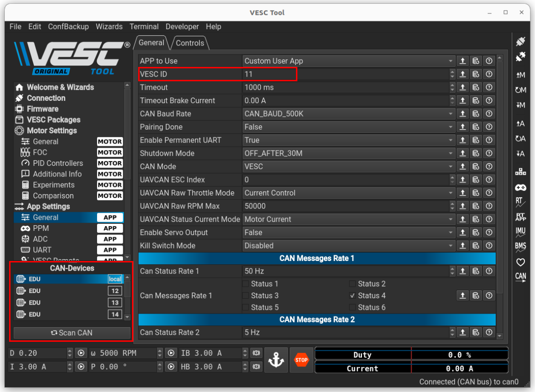Screen dimensions: 535x392
Task: Open the Wizards menu
Action: [109, 27]
